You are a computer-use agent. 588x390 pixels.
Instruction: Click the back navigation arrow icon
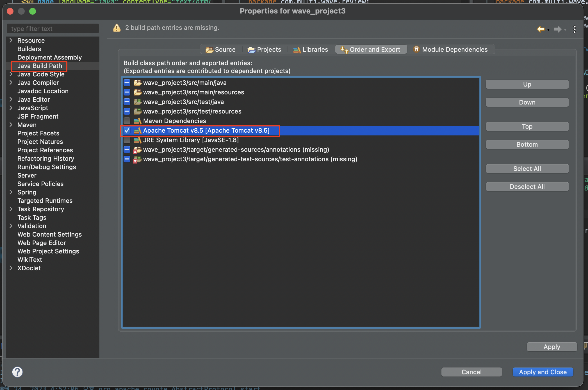541,29
